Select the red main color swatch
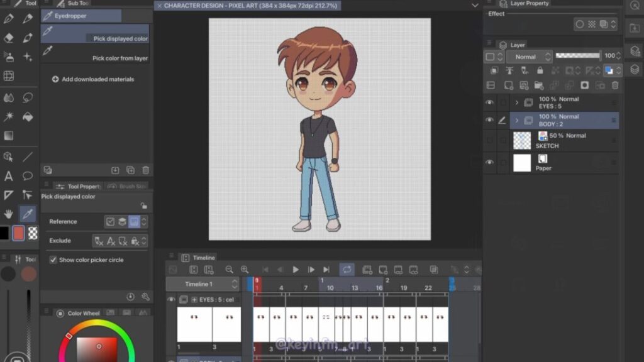The image size is (644, 362). tap(19, 233)
